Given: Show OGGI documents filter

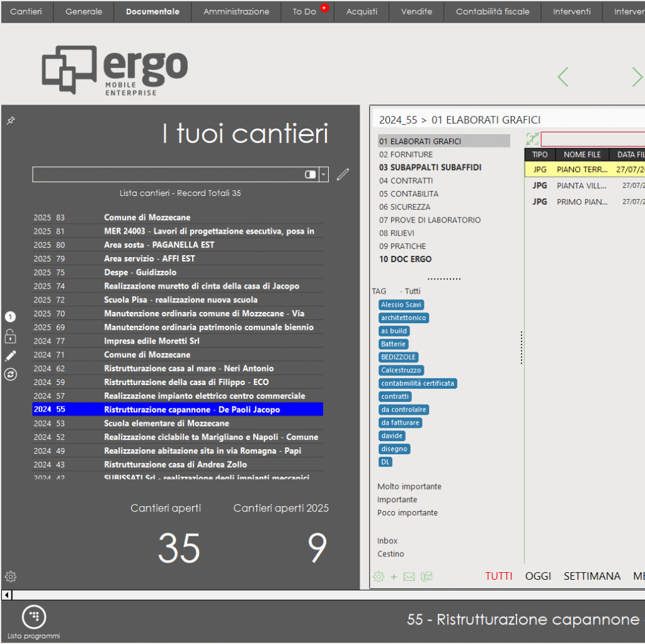Looking at the screenshot, I should [538, 576].
